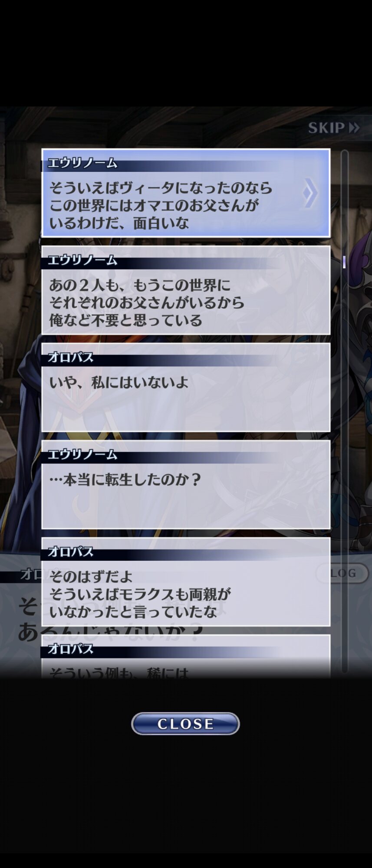The height and width of the screenshot is (868, 372).
Task: Tap the SKIP button at top
Action: [333, 128]
